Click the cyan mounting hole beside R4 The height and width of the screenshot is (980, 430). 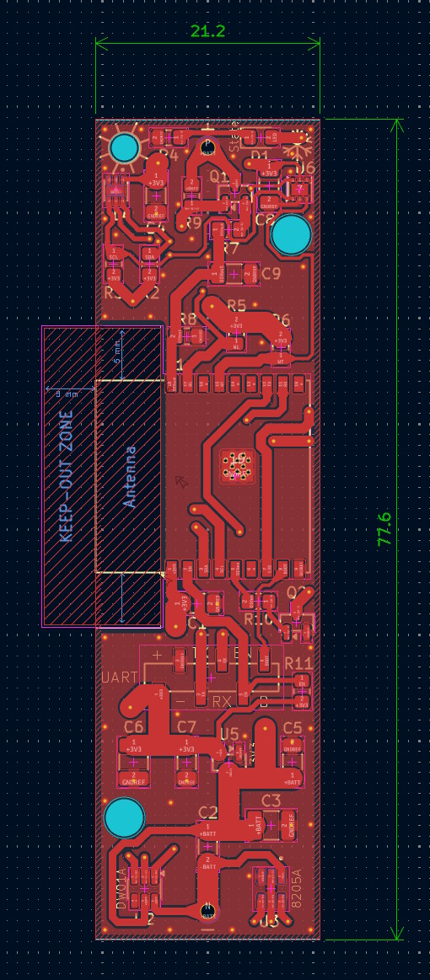click(124, 148)
